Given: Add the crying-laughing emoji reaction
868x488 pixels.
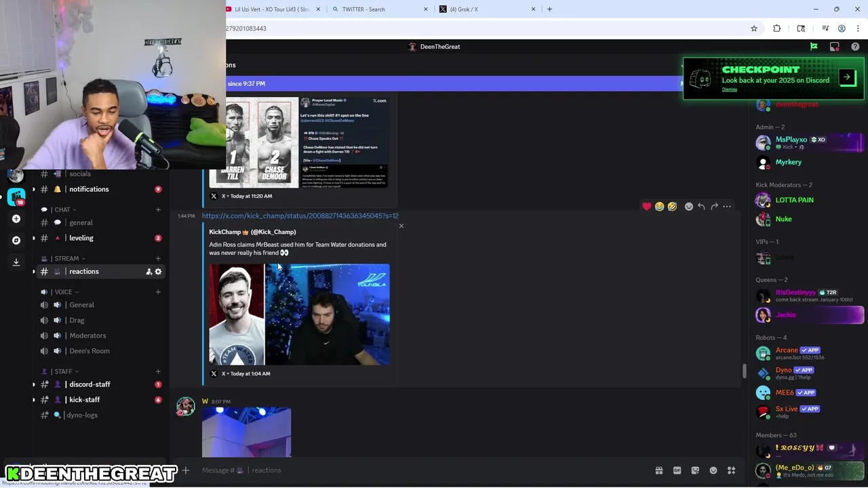Looking at the screenshot, I should click(659, 206).
